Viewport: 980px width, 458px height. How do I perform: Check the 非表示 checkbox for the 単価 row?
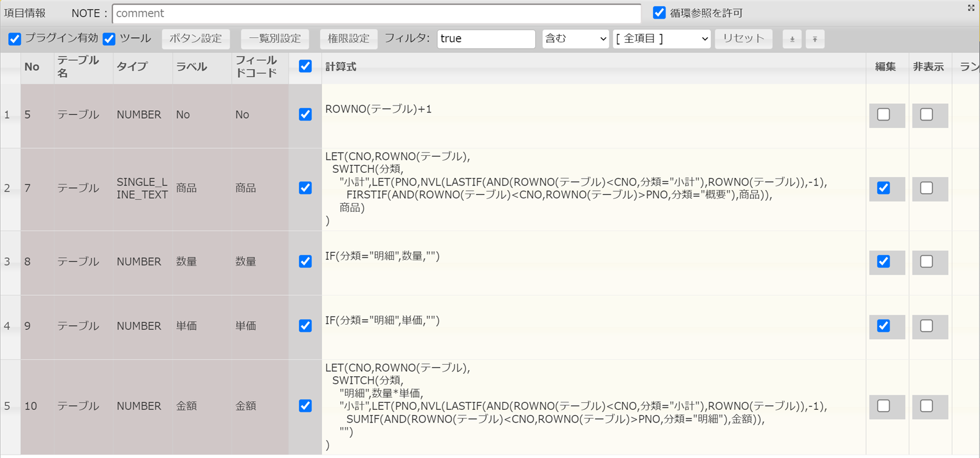click(x=927, y=326)
